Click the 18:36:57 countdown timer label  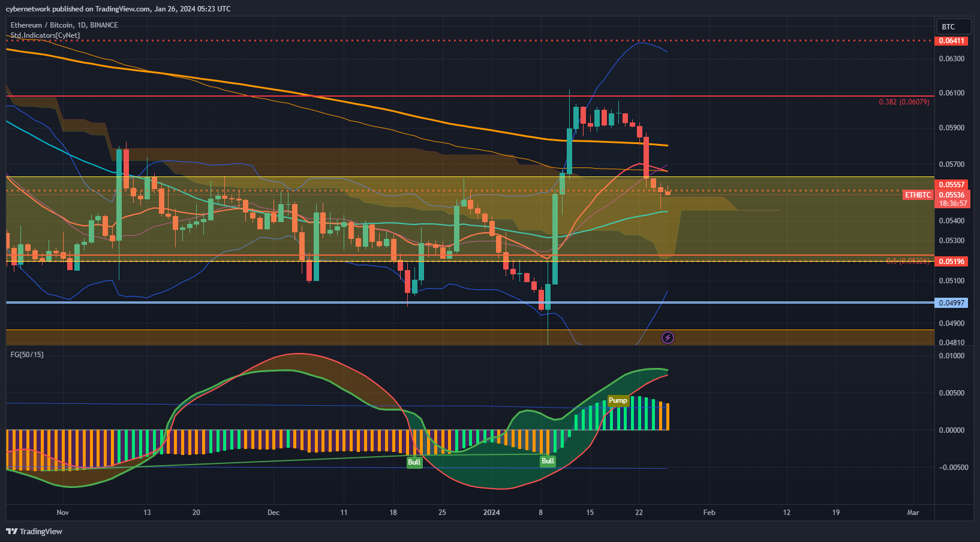click(x=953, y=203)
